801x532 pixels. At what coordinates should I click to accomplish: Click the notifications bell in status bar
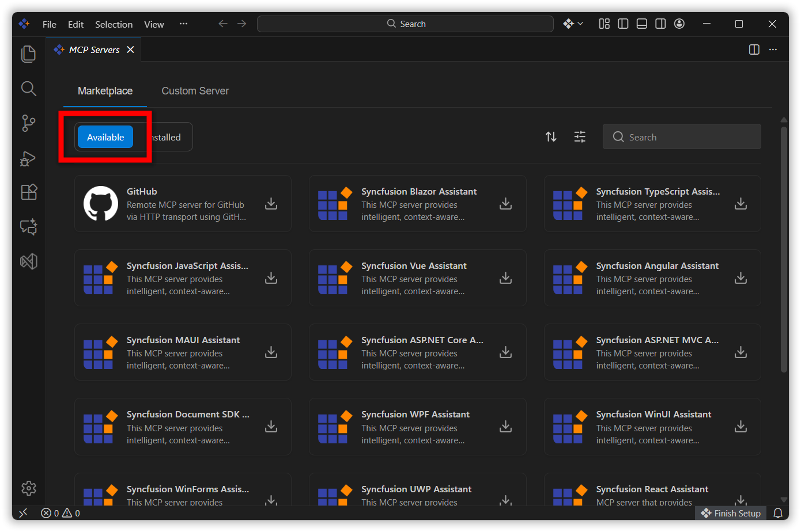point(777,513)
